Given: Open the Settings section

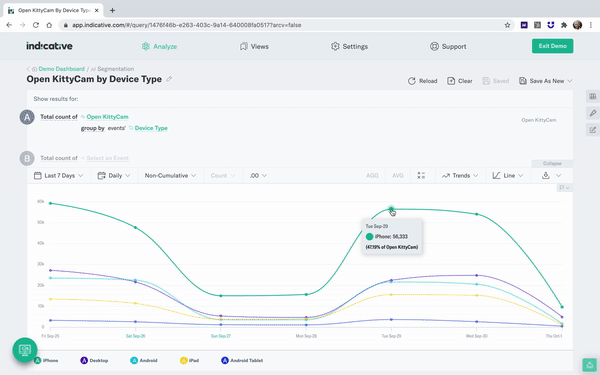Looking at the screenshot, I should point(349,46).
